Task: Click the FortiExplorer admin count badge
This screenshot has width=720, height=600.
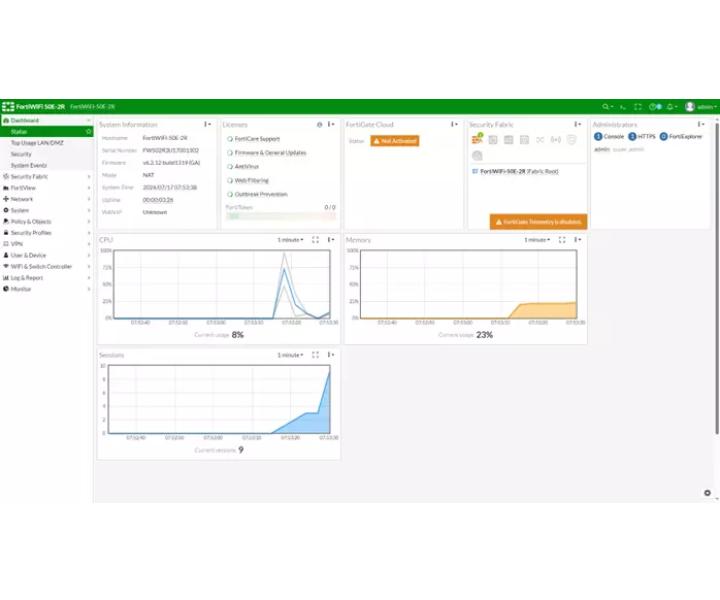Action: (x=664, y=136)
